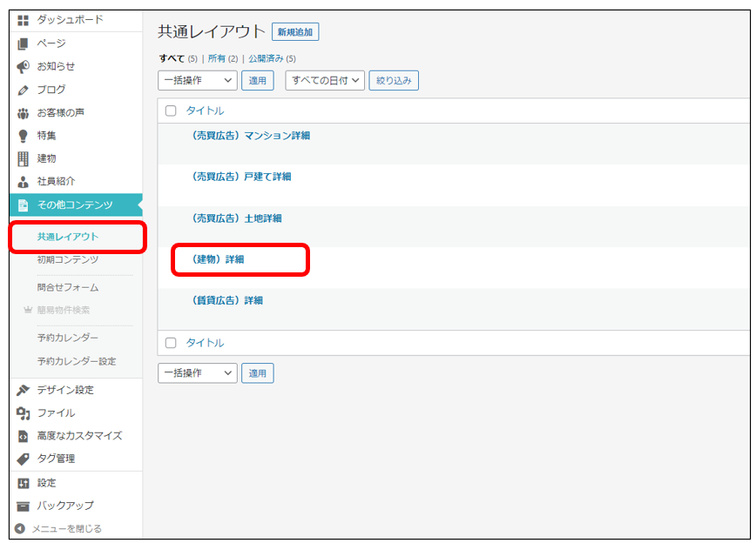This screenshot has height=543, width=756.
Task: Click the building icon for 建物
Action: [24, 158]
